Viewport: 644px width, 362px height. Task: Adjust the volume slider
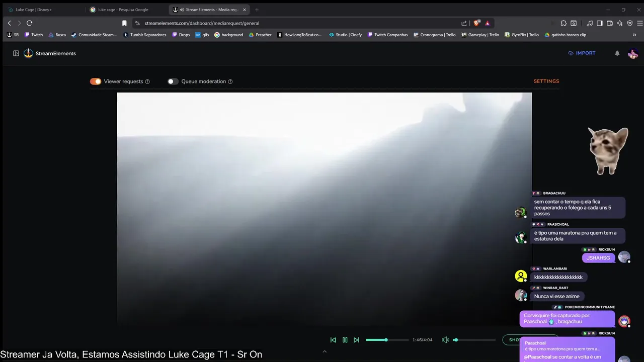point(473,340)
